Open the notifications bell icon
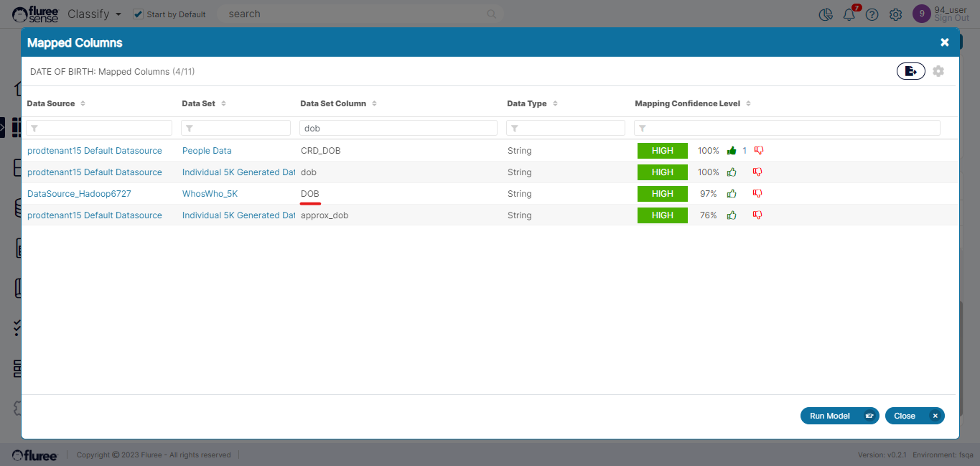Image resolution: width=980 pixels, height=466 pixels. (849, 14)
